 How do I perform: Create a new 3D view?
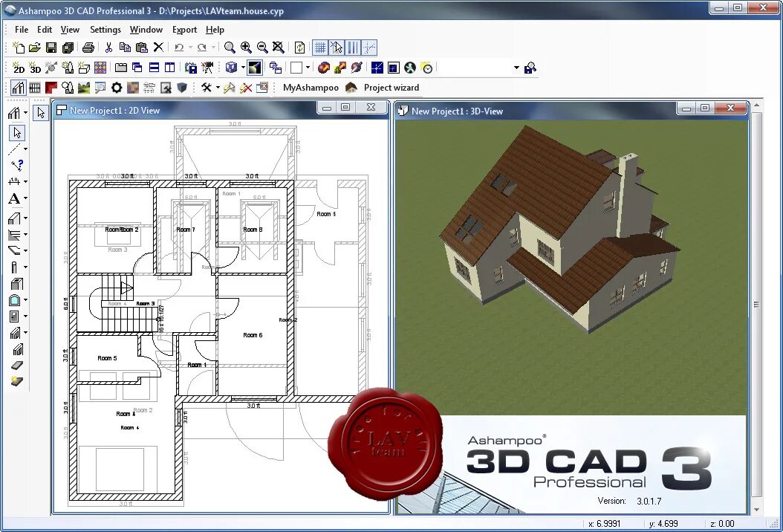point(35,68)
